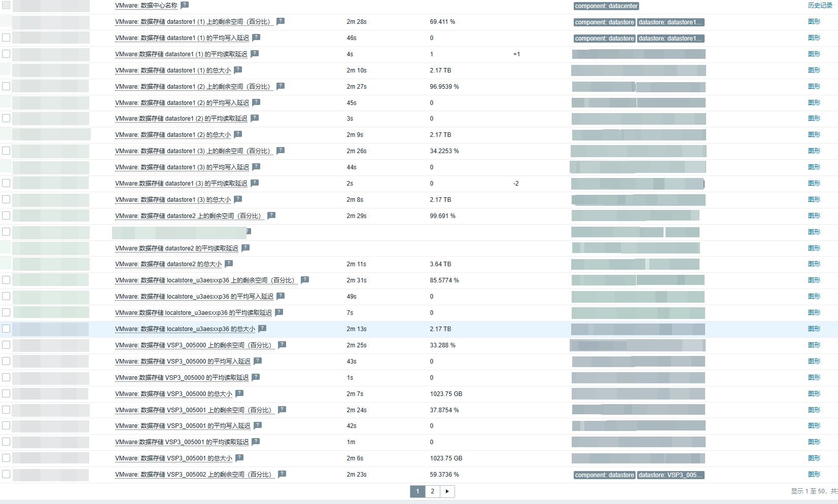Open item VMware:数据存储 localstore_u3aesxxp36 的平均读取延迟
The image size is (838, 504).
(193, 313)
